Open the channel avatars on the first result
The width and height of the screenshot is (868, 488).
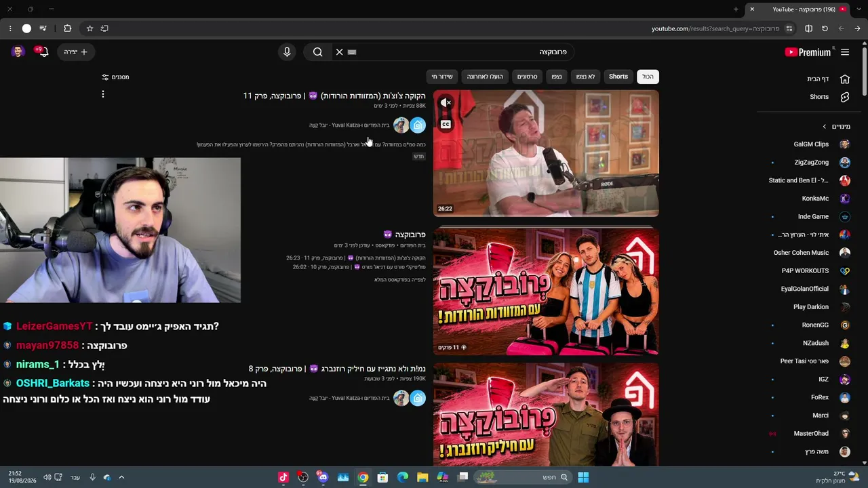(x=410, y=125)
